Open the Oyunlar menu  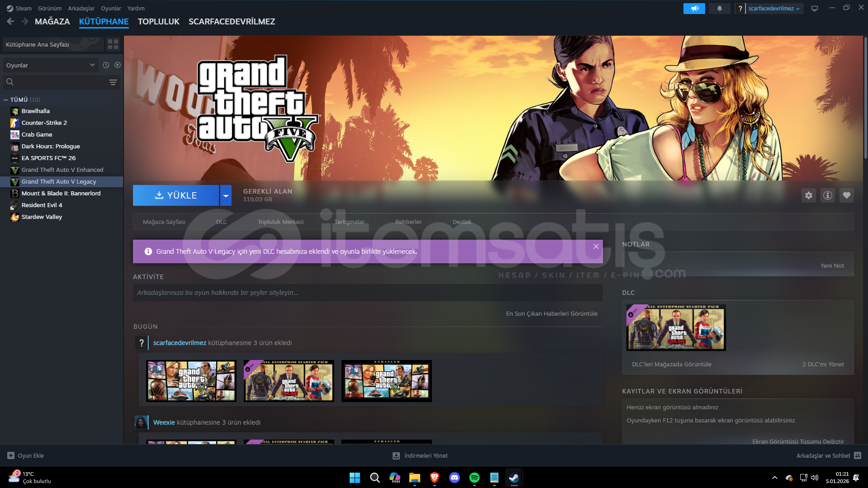111,9
